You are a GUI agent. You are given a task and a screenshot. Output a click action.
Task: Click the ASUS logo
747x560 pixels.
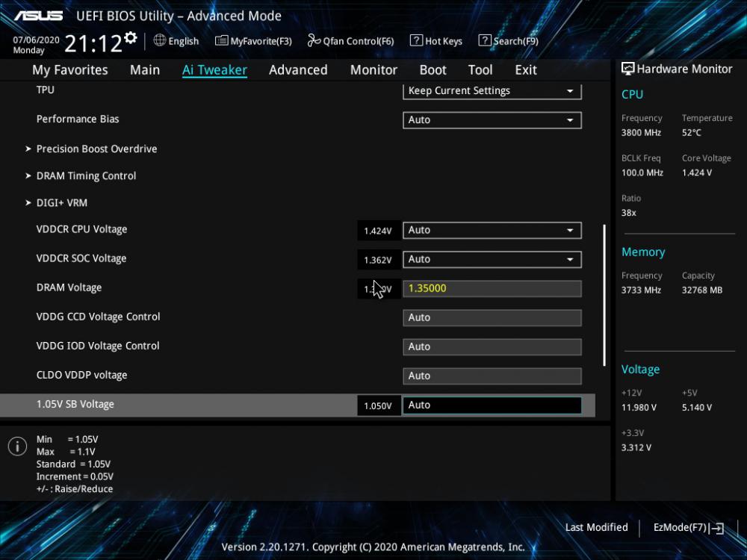point(39,16)
